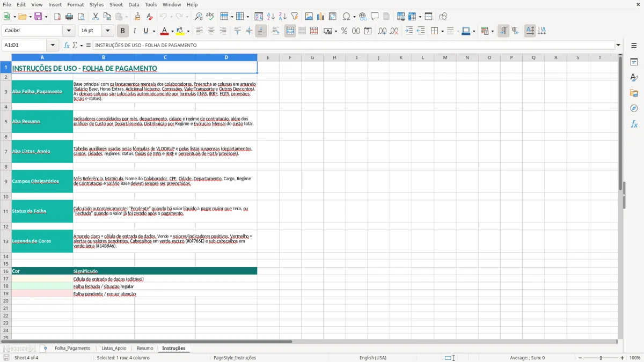Insert a special character (Omega)
This screenshot has height=362, width=644.
pos(346,17)
